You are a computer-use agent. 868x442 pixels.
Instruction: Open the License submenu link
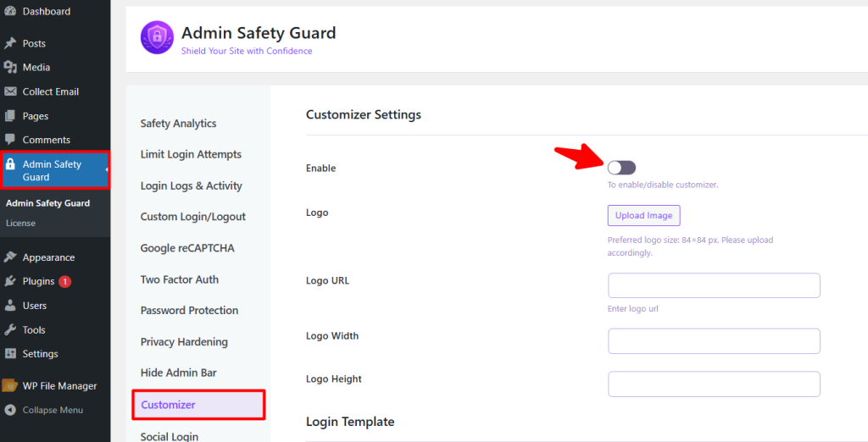[20, 224]
